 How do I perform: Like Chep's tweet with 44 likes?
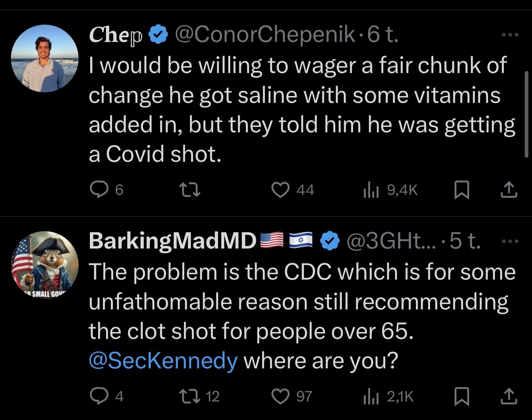coord(280,190)
